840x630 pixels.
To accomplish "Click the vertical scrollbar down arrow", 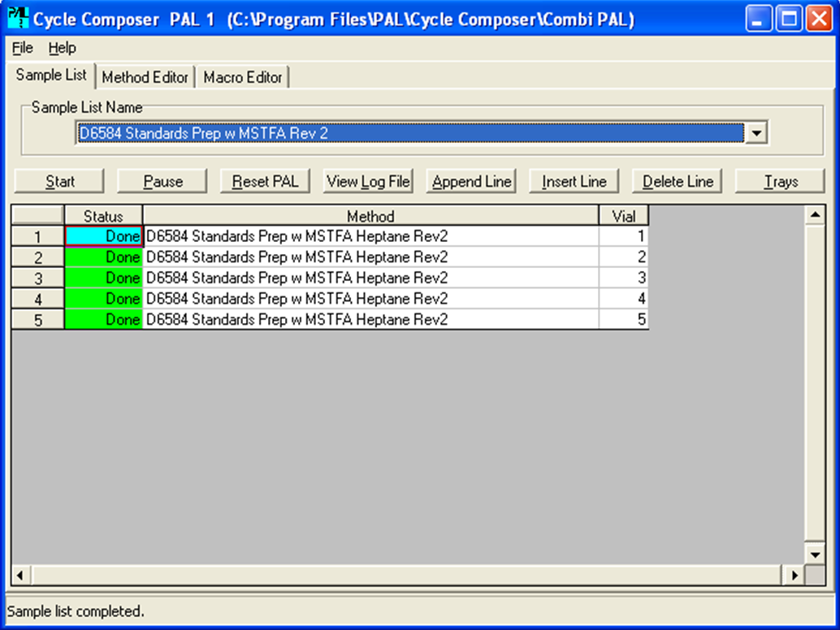I will (x=815, y=554).
